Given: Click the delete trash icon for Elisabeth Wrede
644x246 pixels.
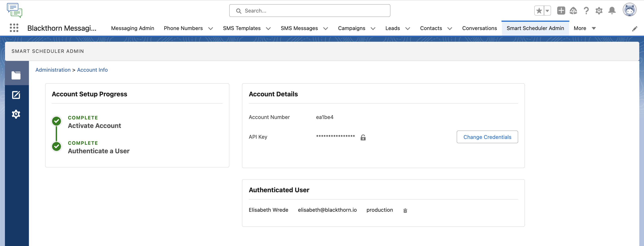Looking at the screenshot, I should (405, 210).
